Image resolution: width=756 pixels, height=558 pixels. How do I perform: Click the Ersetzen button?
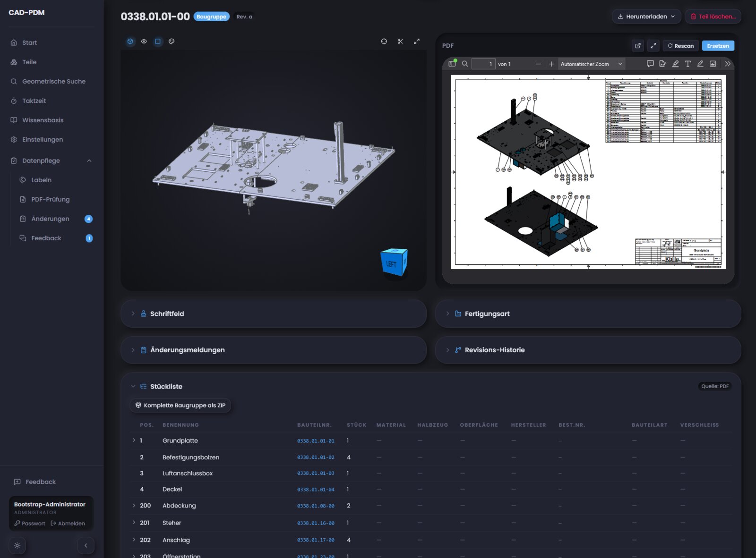[x=718, y=46]
